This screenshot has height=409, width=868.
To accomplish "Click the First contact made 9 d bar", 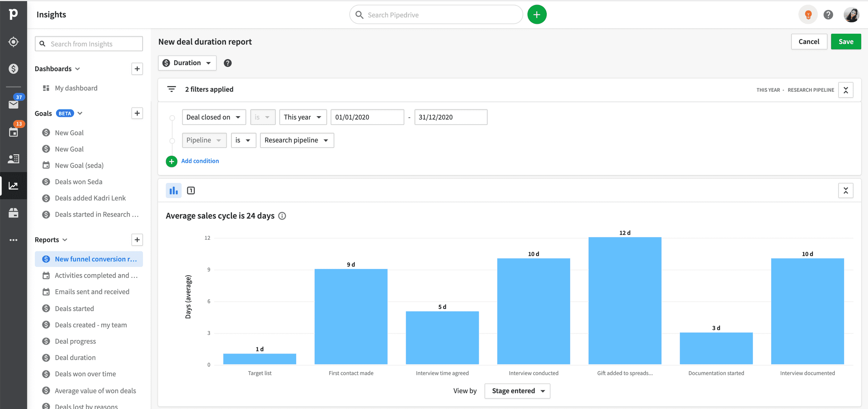I will 351,317.
